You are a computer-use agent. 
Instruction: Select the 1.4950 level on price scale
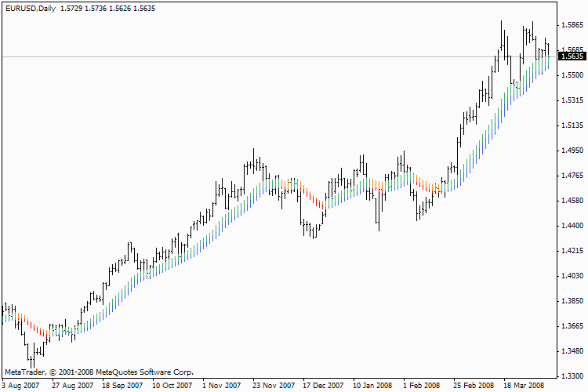[x=572, y=151]
